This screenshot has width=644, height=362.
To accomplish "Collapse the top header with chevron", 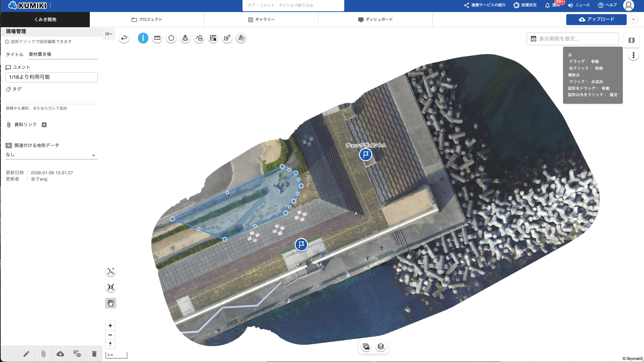I will tap(633, 20).
